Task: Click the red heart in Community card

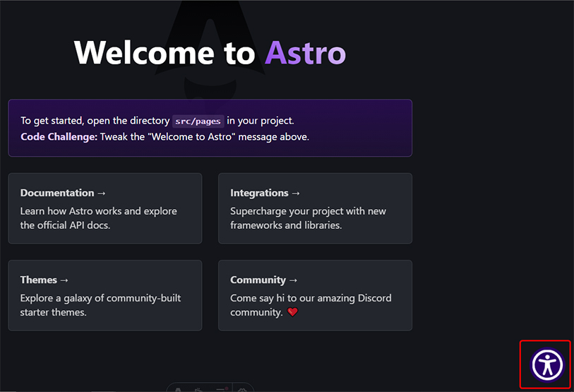Action: [x=292, y=312]
